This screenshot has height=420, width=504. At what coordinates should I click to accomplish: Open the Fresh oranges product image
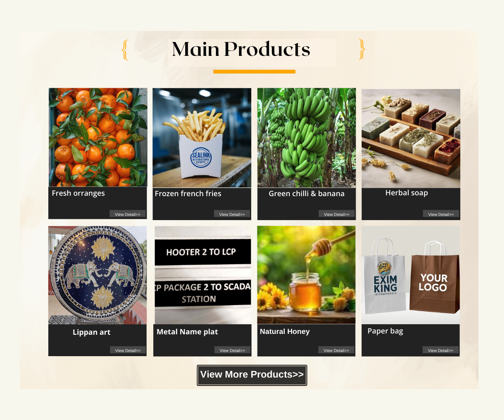[98, 137]
